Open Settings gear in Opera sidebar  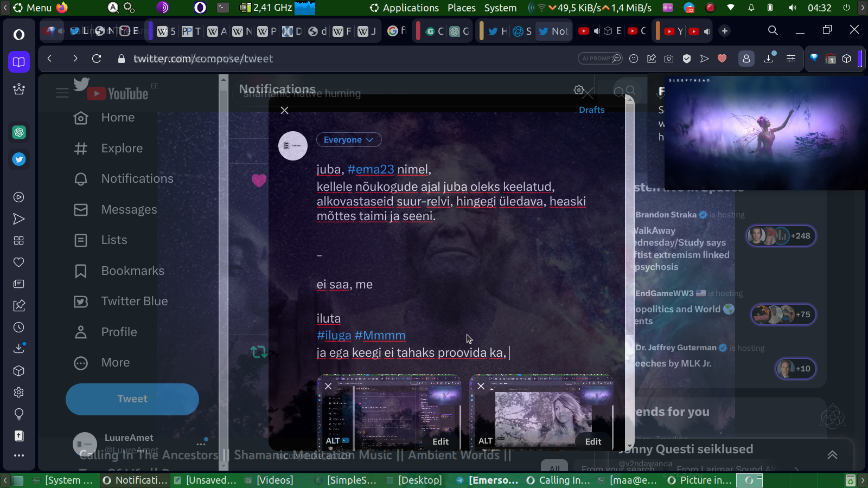click(19, 393)
